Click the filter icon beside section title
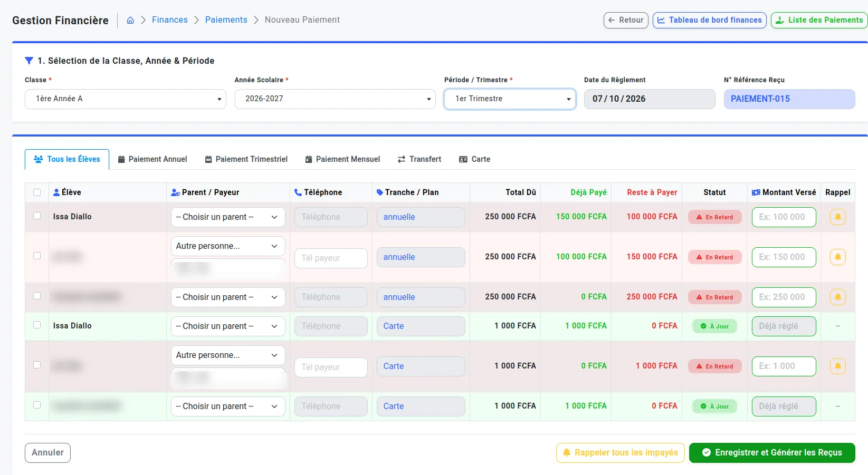868x475 pixels. (x=29, y=61)
